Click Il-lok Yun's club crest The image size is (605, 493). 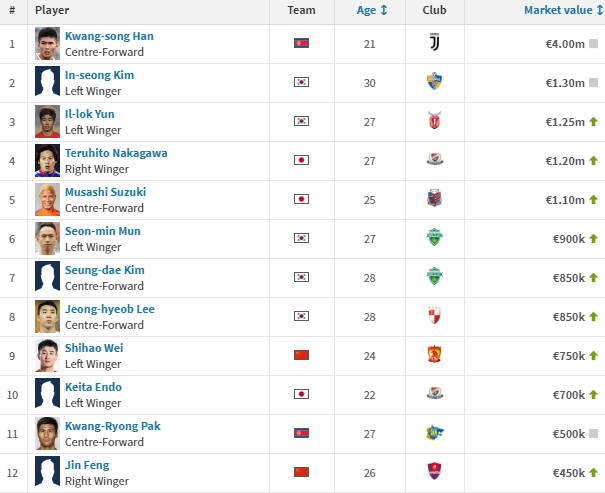coord(434,120)
